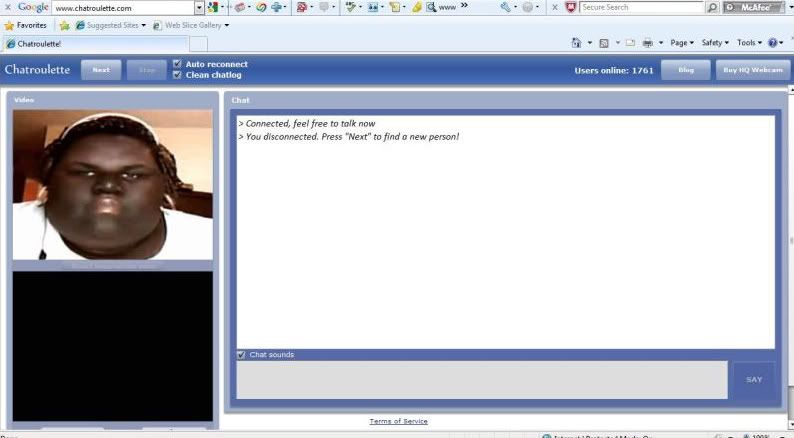The image size is (794, 438).
Task: Expand the toolbar overflow chevron
Action: pyautogui.click(x=464, y=6)
